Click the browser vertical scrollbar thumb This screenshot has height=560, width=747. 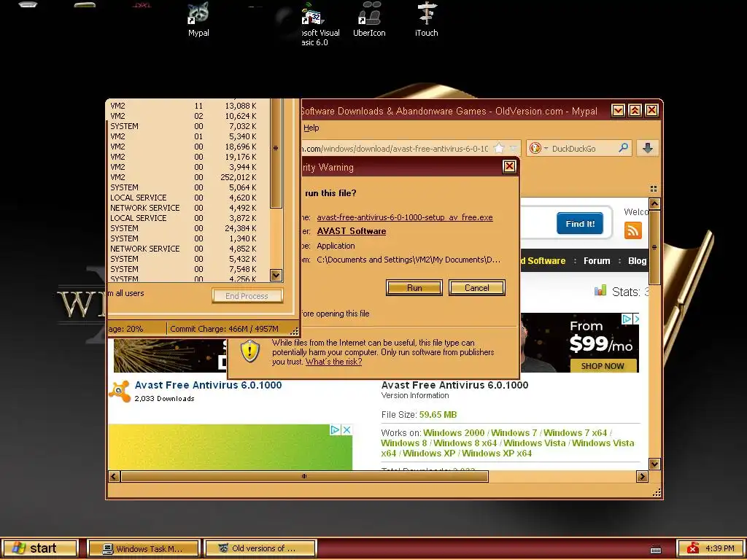[x=654, y=247]
